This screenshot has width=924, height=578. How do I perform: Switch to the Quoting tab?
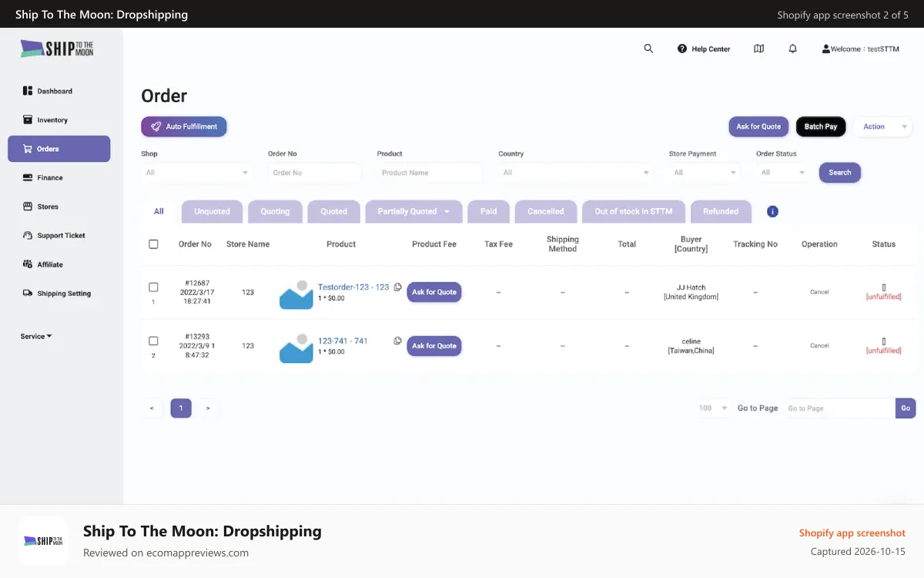pos(275,211)
